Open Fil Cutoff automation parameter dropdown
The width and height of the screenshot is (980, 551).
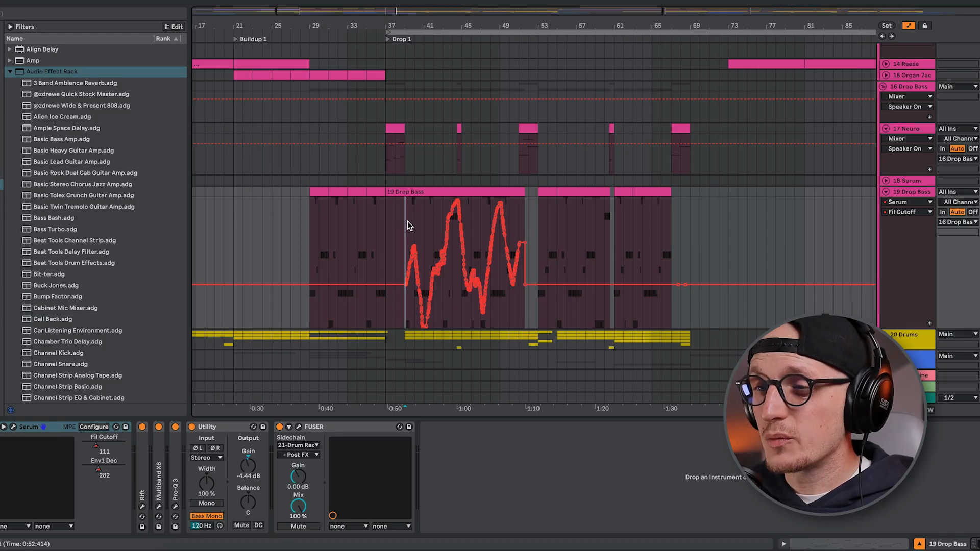click(929, 212)
